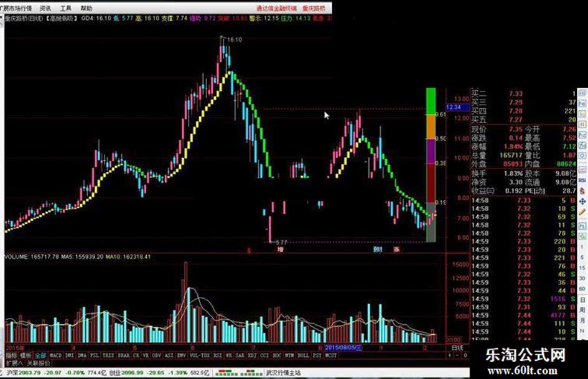Click the blue four-arrow move icon in sidebar
Image resolution: width=588 pixels, height=379 pixels.
click(x=582, y=202)
